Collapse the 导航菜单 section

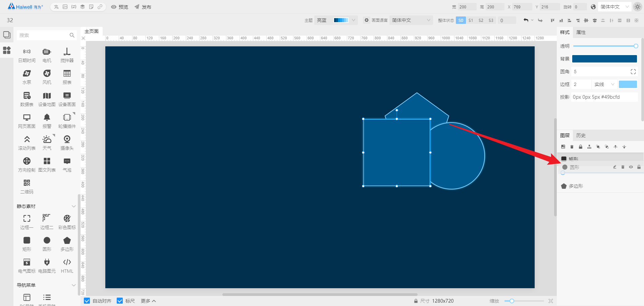(74, 285)
